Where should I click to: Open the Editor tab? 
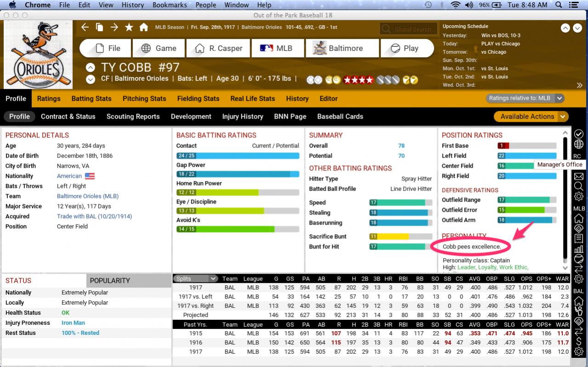pyautogui.click(x=329, y=98)
